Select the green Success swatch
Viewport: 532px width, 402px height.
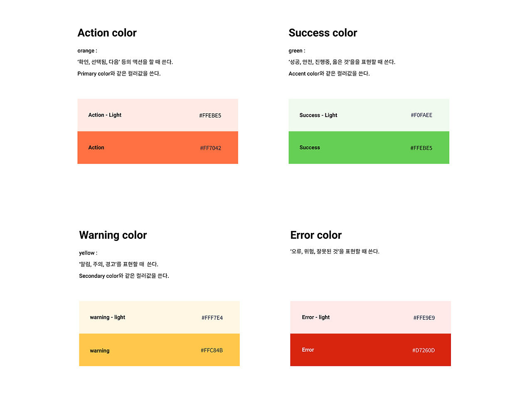369,147
